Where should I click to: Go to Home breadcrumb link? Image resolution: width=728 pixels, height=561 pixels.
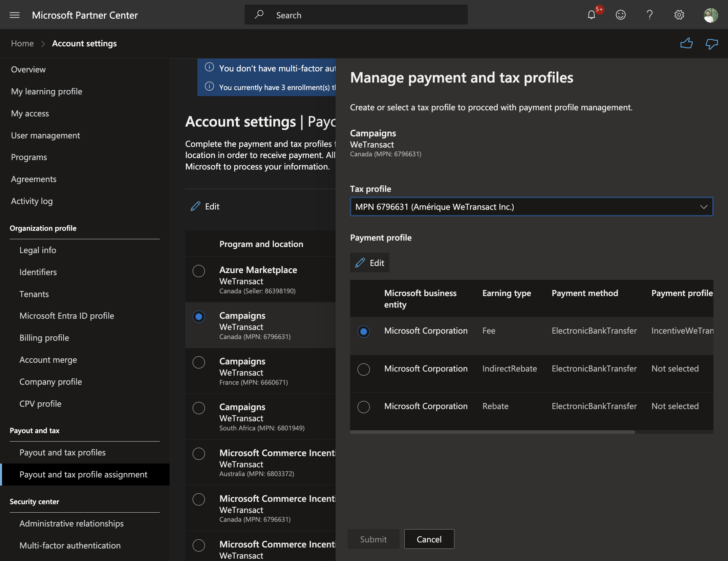coord(22,43)
